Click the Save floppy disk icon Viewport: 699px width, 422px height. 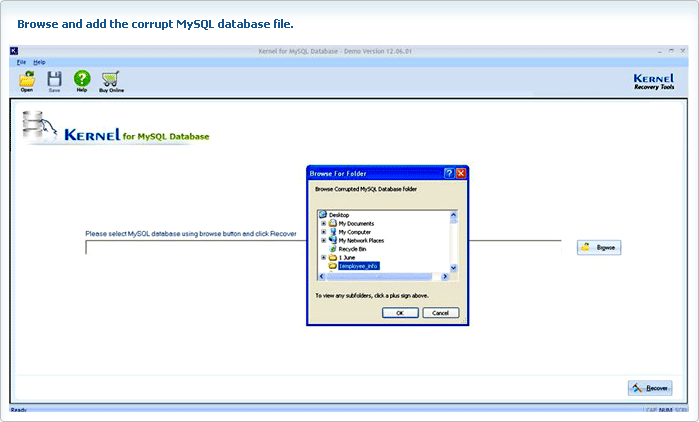point(54,81)
